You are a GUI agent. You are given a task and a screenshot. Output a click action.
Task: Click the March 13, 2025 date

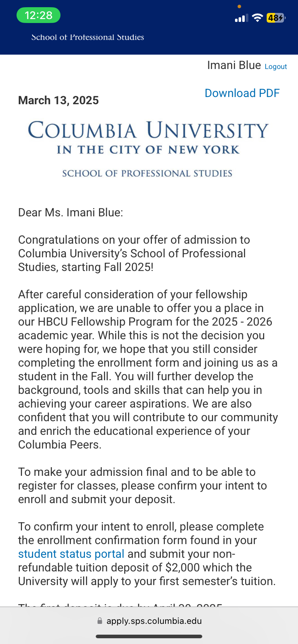[x=58, y=100]
